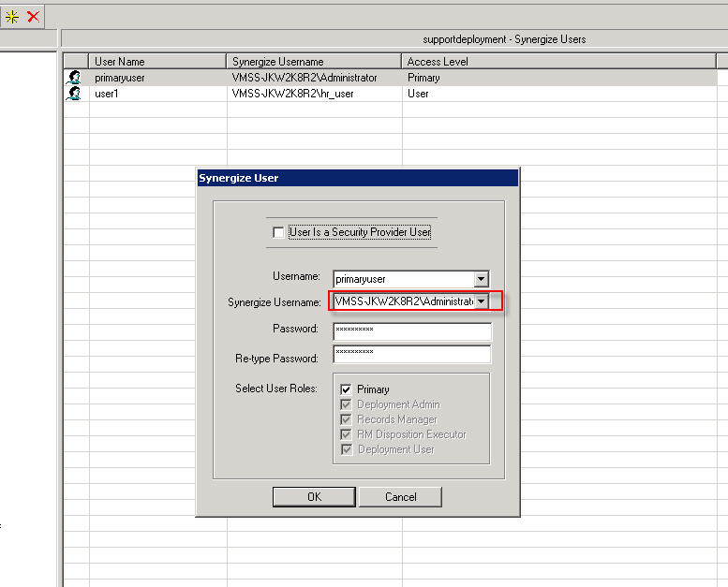728x587 pixels.
Task: Uncheck the Primary role checkbox
Action: (346, 389)
